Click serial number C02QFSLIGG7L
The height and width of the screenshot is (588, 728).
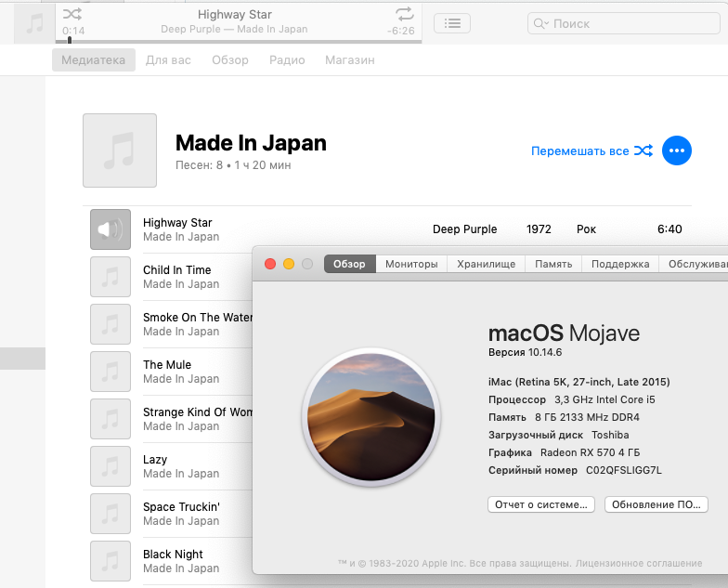click(624, 470)
